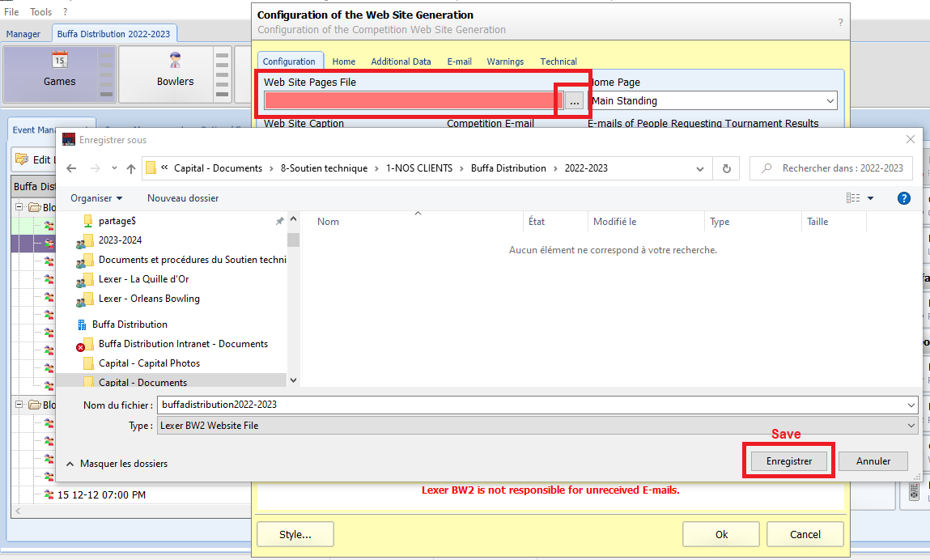Click the Annuler button in save dialog
This screenshot has height=560, width=930.
pos(873,461)
